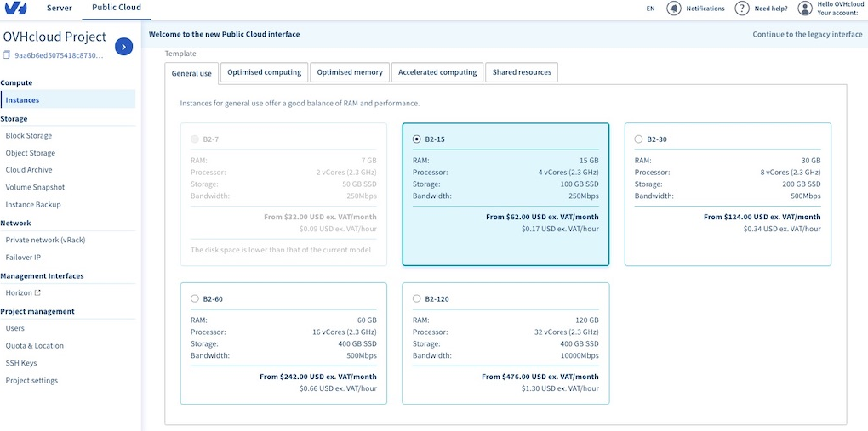868x431 pixels.
Task: Click the $0.66 USD ex. VAT/hour price
Action: tap(338, 388)
